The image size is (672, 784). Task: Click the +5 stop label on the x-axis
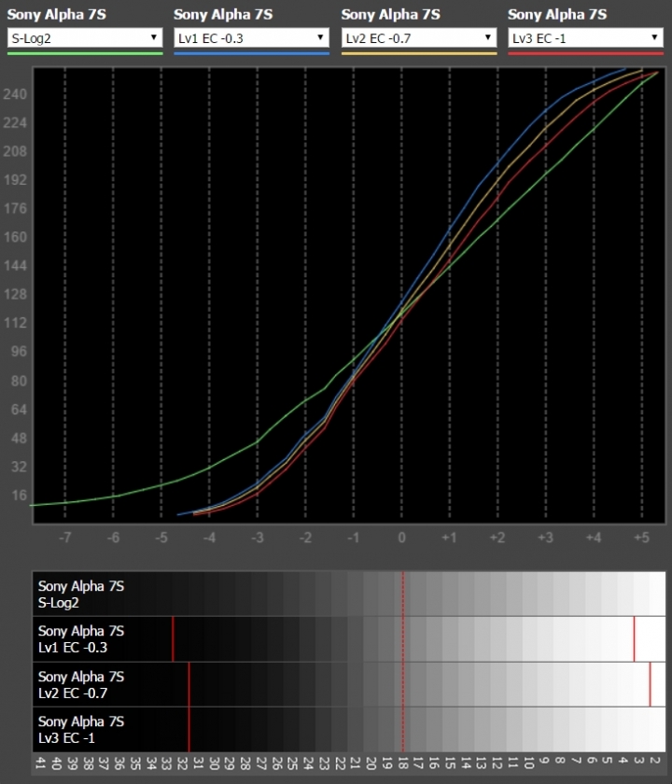641,538
